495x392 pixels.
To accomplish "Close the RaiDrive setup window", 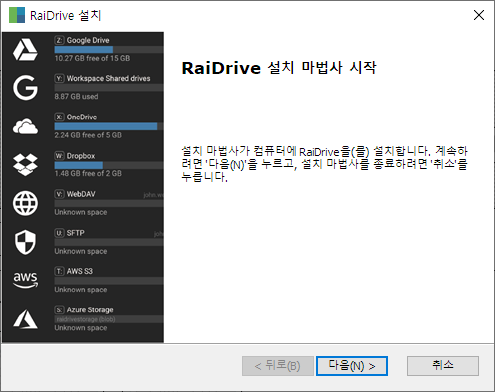I will point(479,15).
